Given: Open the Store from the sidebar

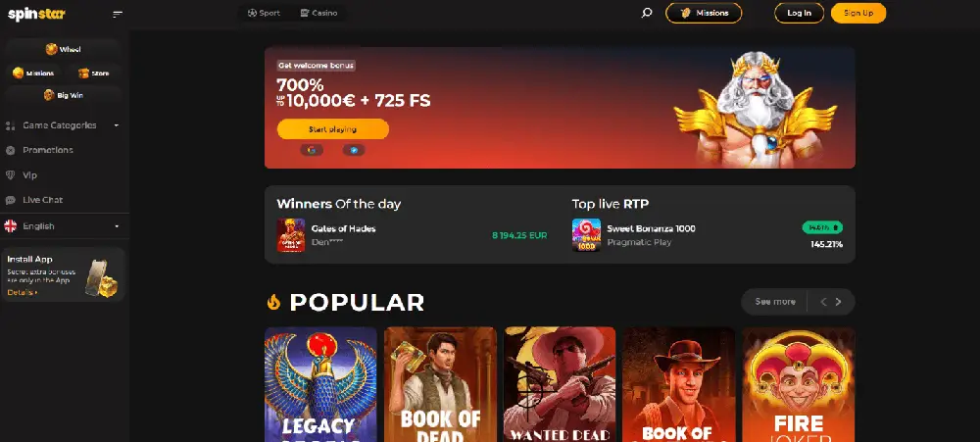Looking at the screenshot, I should click(94, 74).
